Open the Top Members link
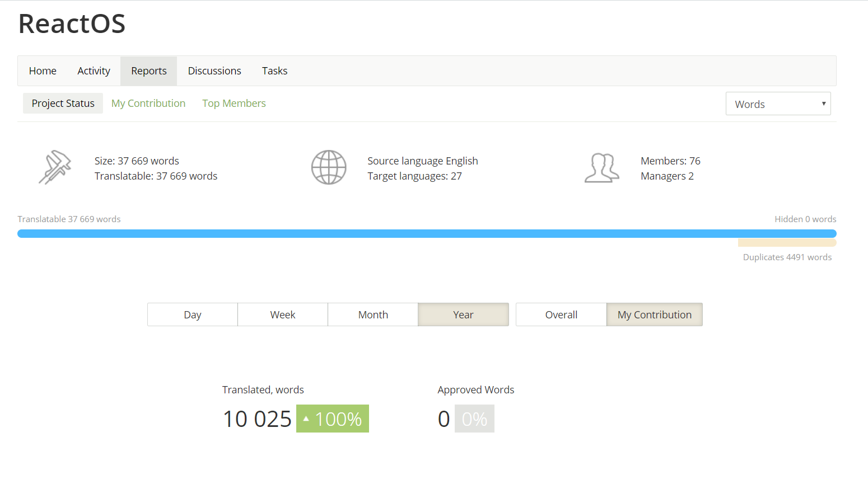Viewport: 868px width, 484px height. pos(234,104)
